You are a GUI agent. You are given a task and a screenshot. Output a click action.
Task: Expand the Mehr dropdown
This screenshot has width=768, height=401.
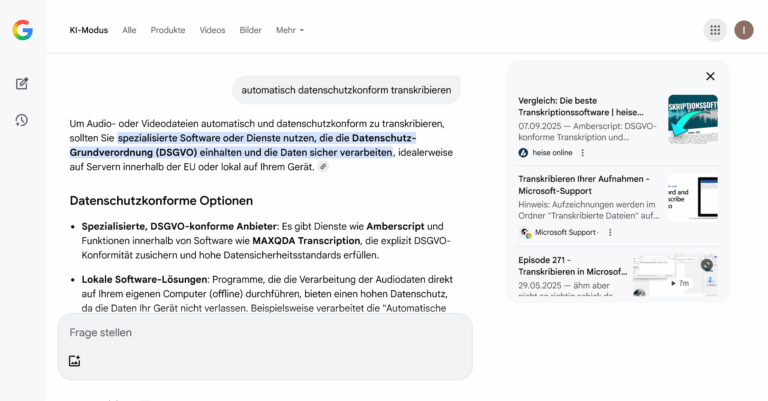coord(290,30)
